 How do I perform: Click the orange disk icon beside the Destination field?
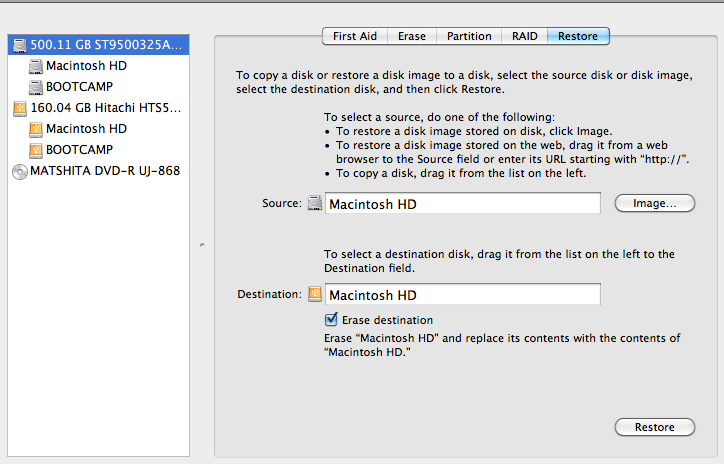(315, 294)
